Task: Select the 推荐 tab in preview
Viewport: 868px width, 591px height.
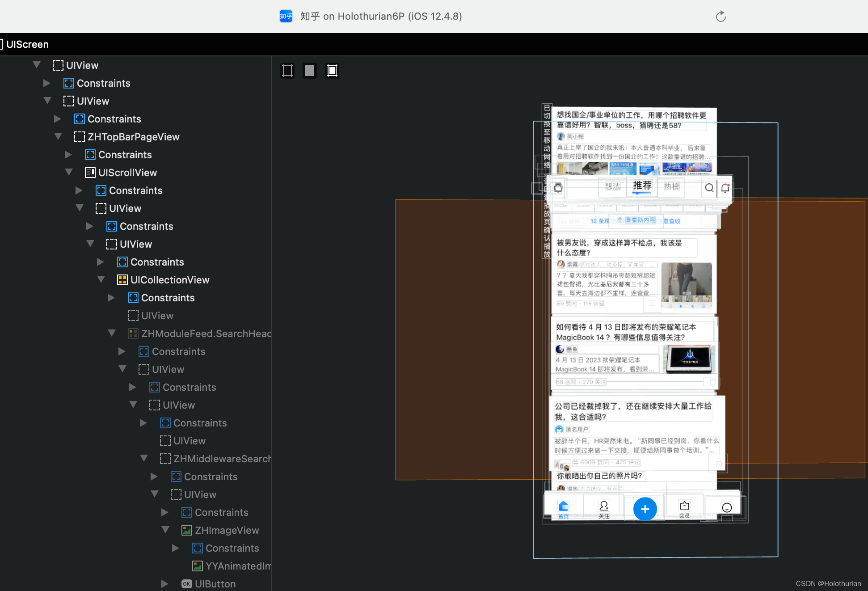Action: click(x=642, y=186)
